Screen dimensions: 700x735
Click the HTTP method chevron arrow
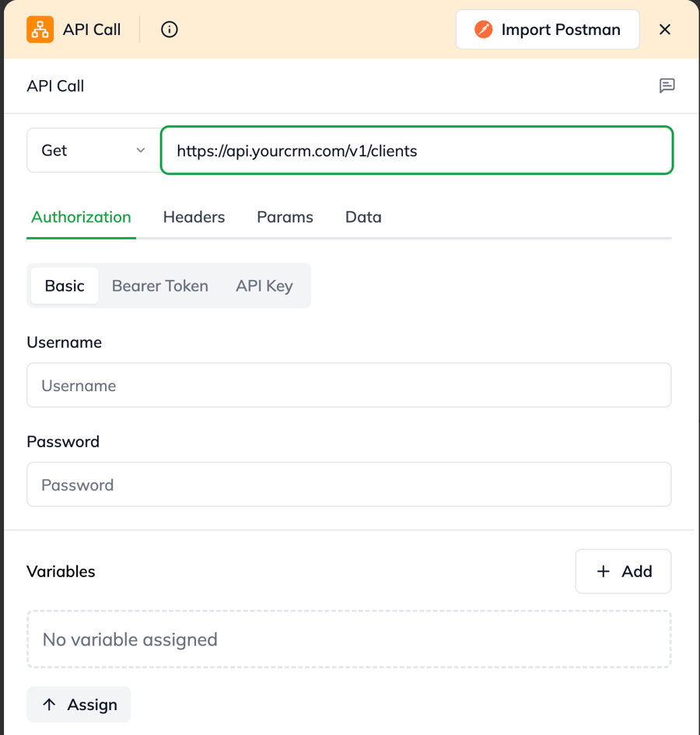[141, 150]
